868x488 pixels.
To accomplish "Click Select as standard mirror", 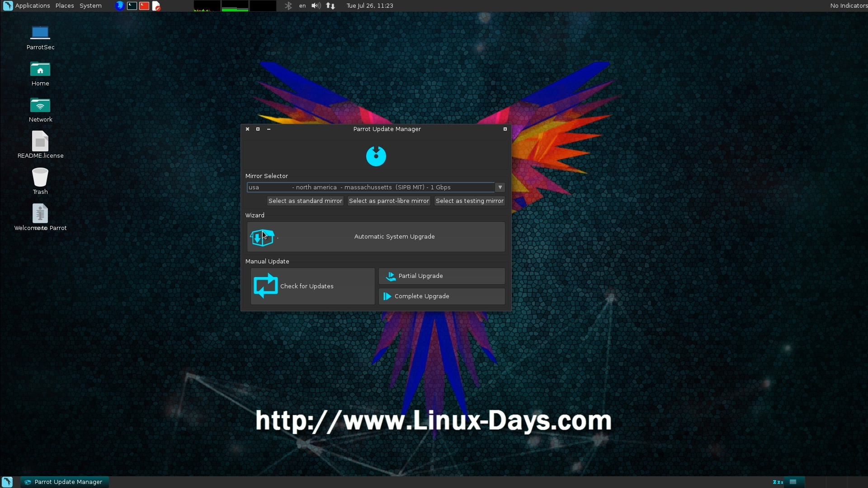I will (305, 201).
